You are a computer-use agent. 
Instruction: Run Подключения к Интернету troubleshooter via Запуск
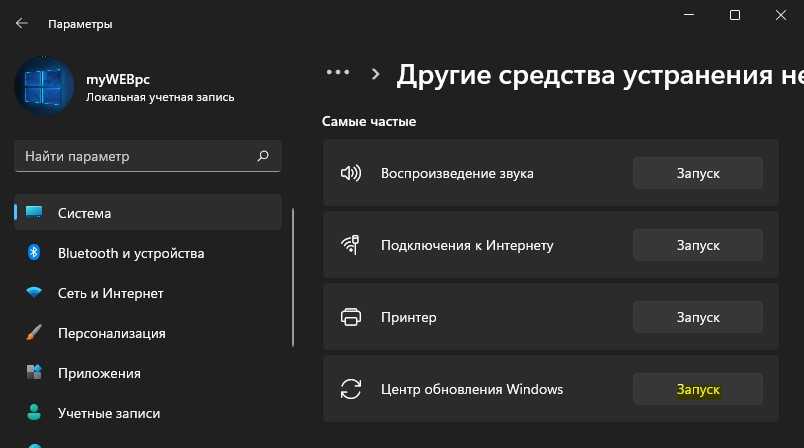[x=698, y=245]
